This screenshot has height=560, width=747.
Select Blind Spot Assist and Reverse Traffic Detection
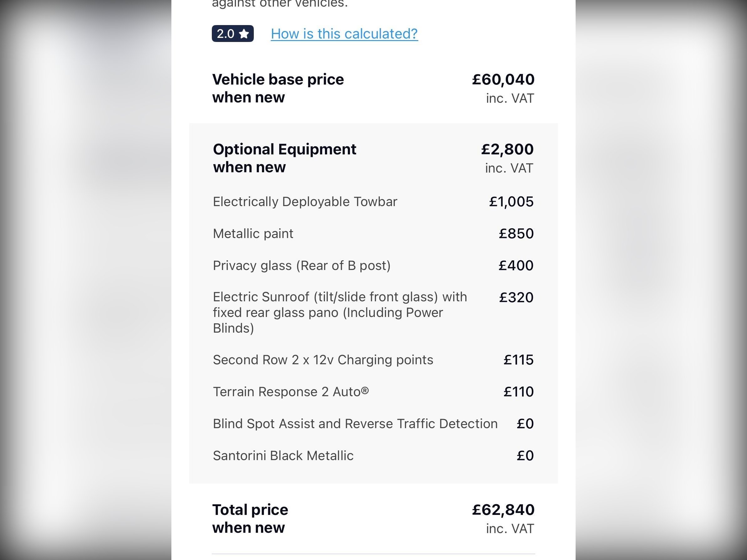coord(355,424)
